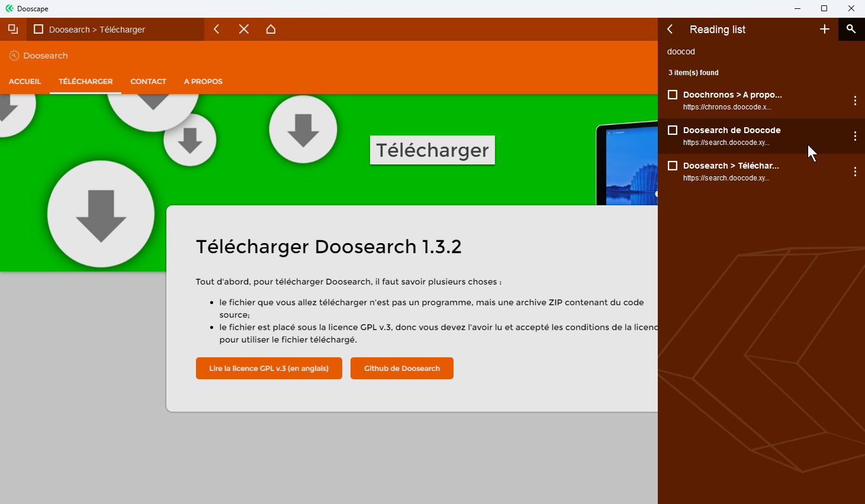Click the Reading list search icon
This screenshot has height=504, width=865.
pyautogui.click(x=851, y=29)
